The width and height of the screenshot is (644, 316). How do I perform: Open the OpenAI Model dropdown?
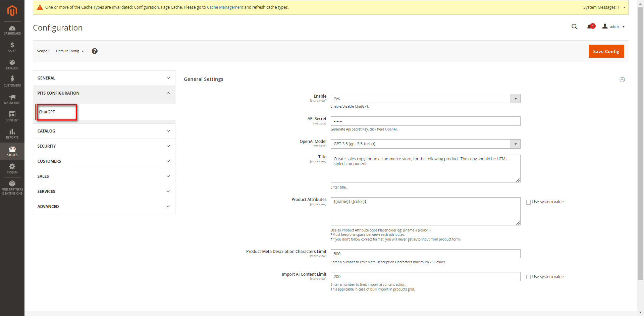pos(425,144)
